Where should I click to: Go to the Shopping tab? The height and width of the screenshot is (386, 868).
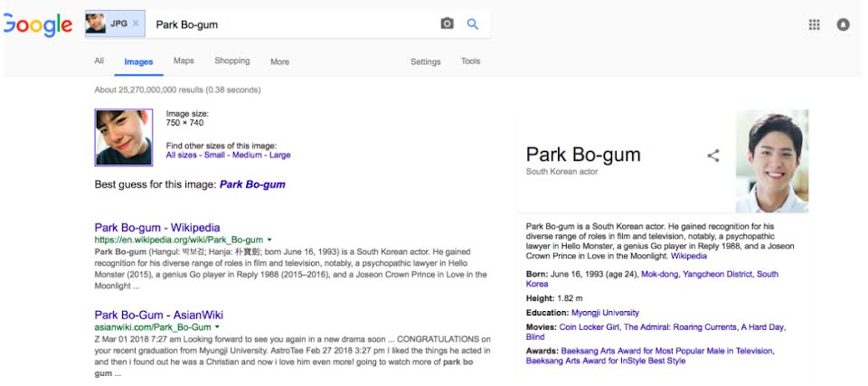pos(232,61)
